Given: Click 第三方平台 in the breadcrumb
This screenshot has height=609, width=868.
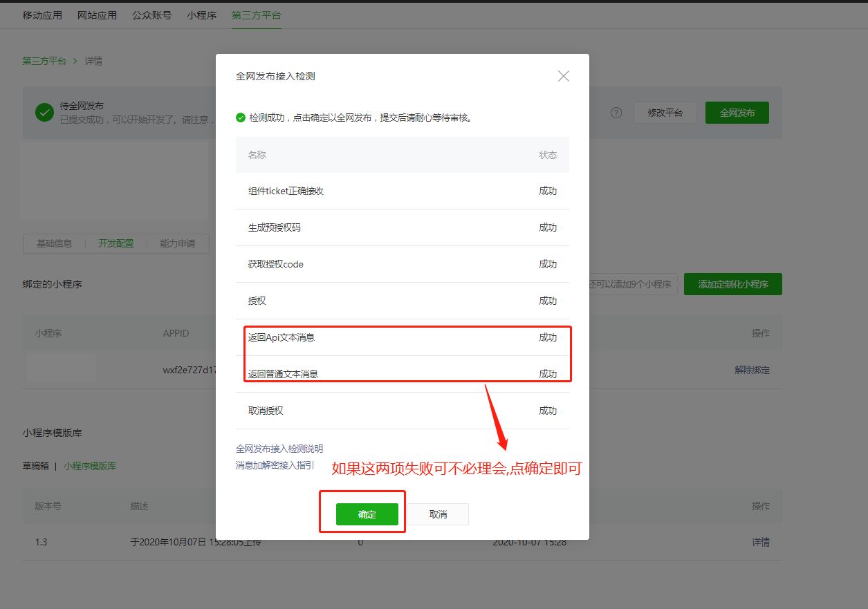Looking at the screenshot, I should 44,61.
